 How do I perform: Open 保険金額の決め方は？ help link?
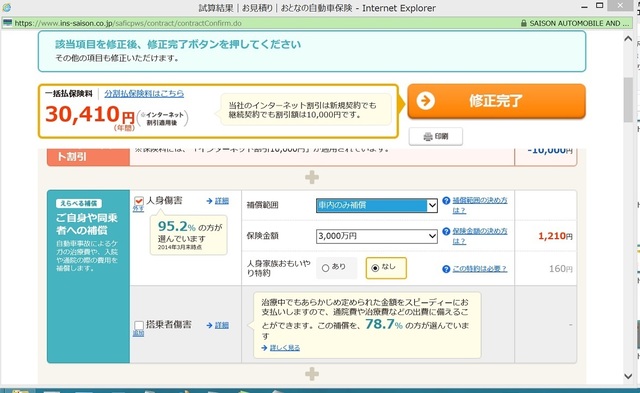[x=480, y=236]
